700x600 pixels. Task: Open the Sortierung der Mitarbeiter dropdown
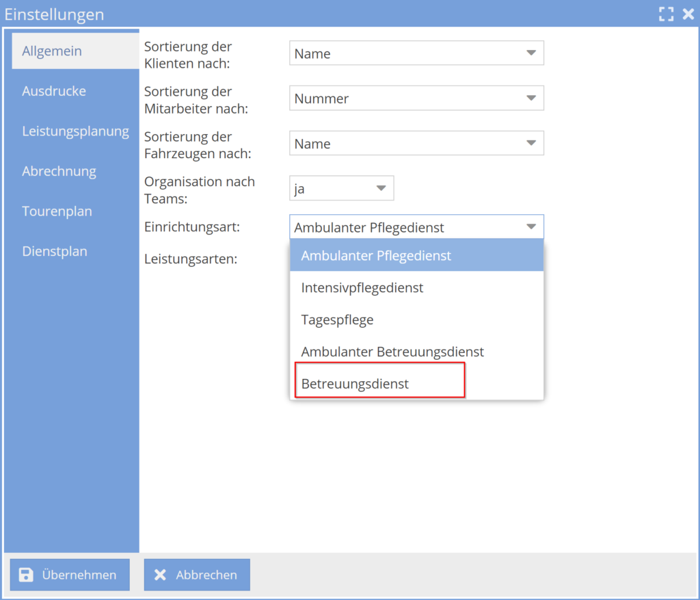point(416,99)
